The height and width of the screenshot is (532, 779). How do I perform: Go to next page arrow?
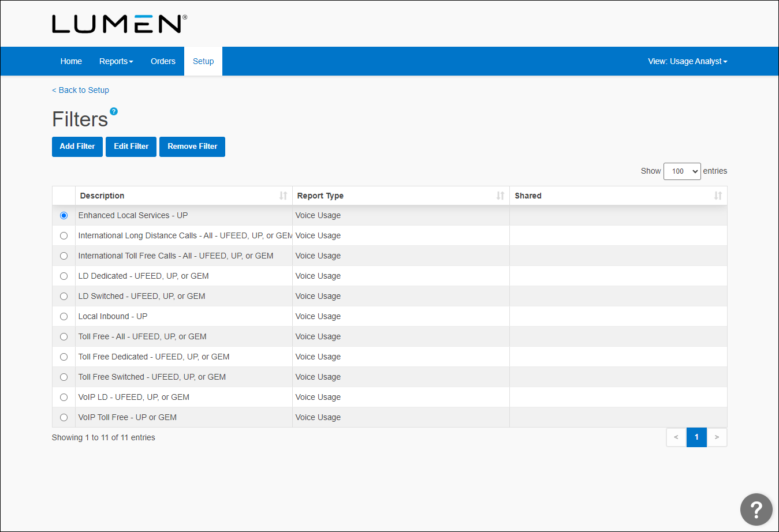717,437
